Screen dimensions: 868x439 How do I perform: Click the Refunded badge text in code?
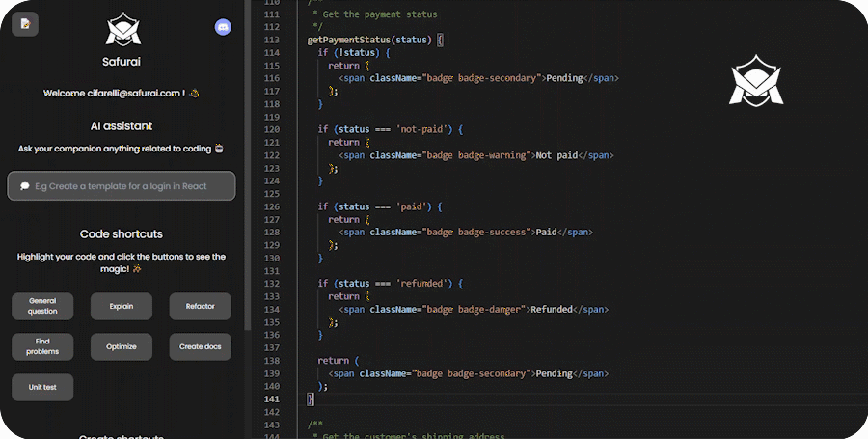[x=553, y=310]
